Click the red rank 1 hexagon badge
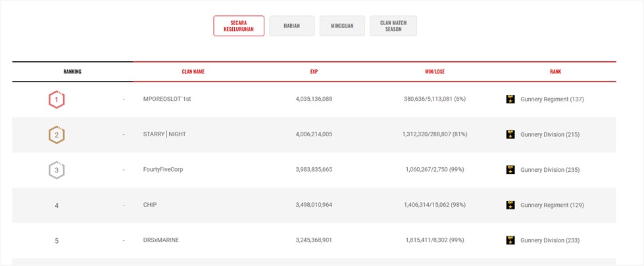 57,99
